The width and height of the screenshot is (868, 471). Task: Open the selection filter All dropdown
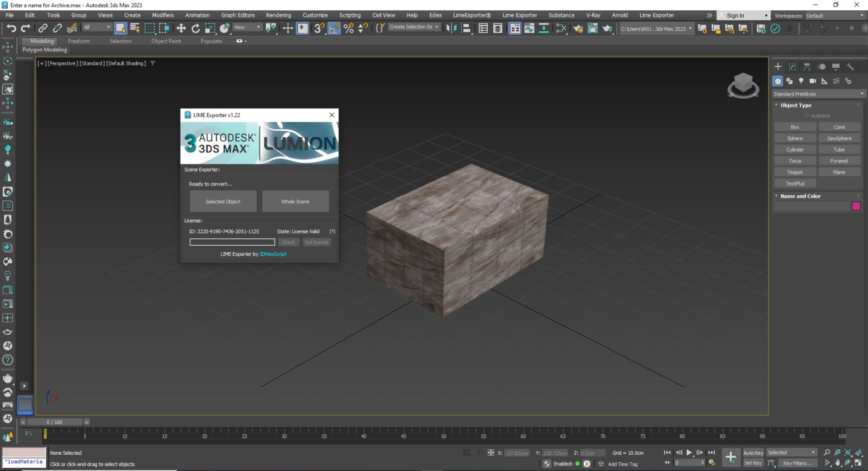(97, 27)
